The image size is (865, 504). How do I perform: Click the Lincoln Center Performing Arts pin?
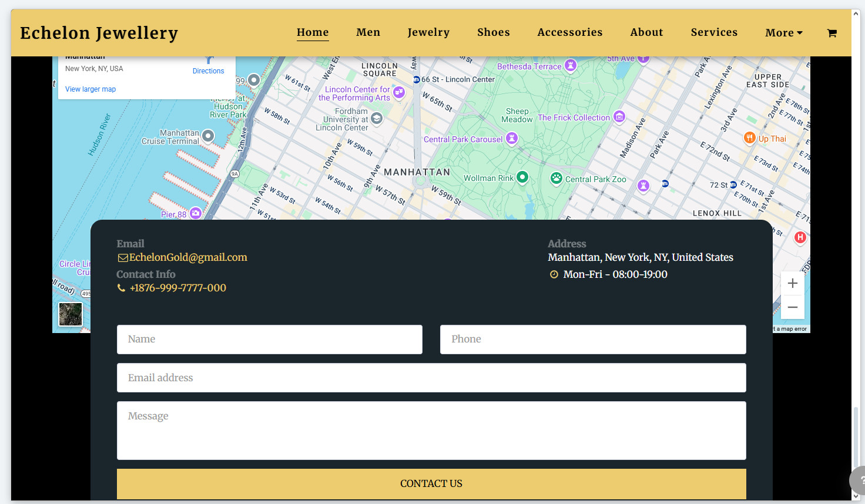point(399,92)
